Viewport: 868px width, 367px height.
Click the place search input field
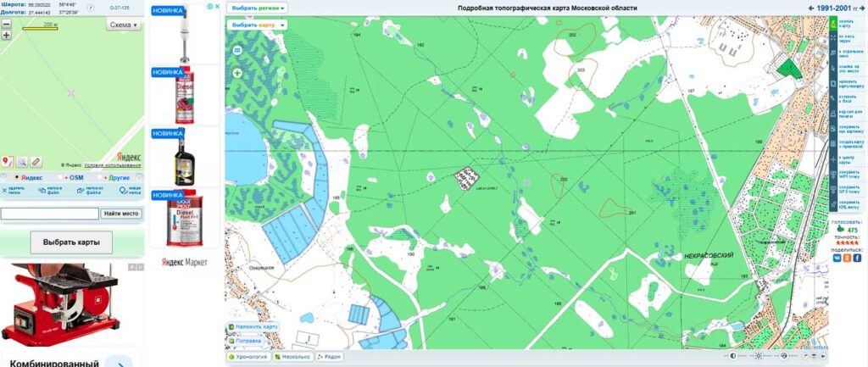(x=50, y=214)
